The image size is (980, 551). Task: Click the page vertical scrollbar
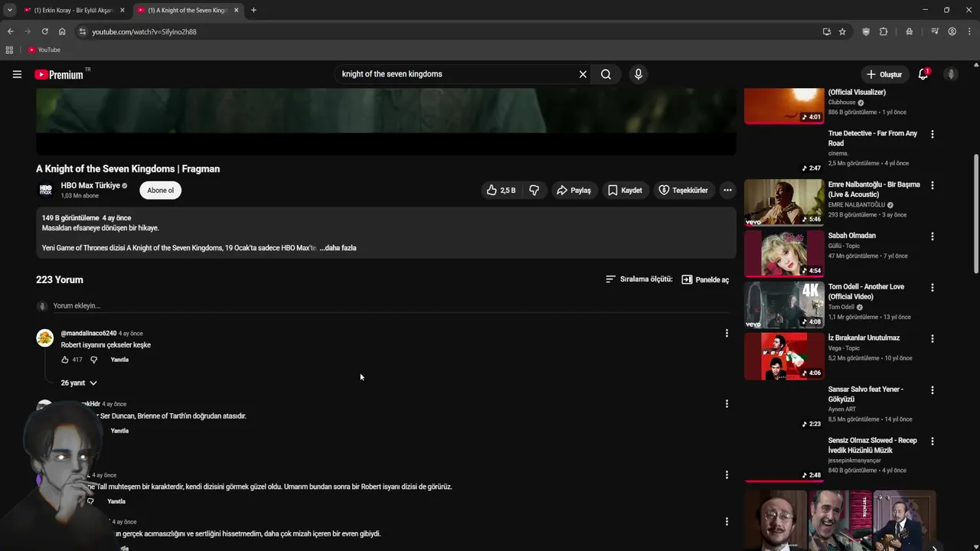point(976,214)
